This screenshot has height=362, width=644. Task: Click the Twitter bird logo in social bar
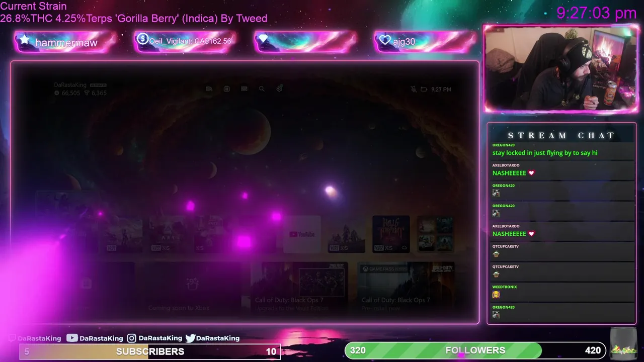click(x=190, y=338)
